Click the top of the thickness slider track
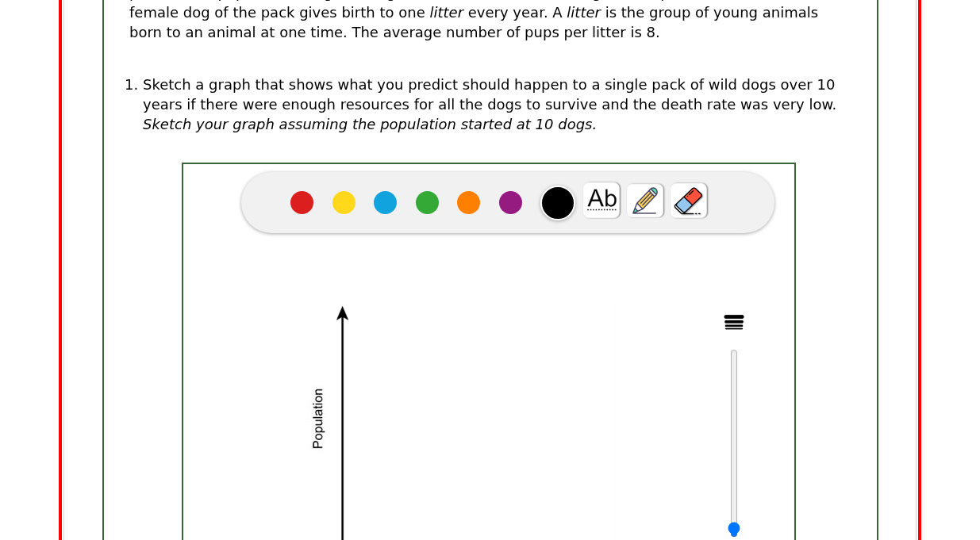 (734, 354)
